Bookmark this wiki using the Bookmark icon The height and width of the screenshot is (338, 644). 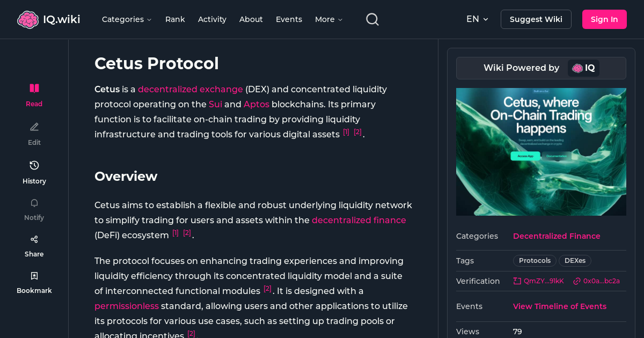click(x=34, y=275)
